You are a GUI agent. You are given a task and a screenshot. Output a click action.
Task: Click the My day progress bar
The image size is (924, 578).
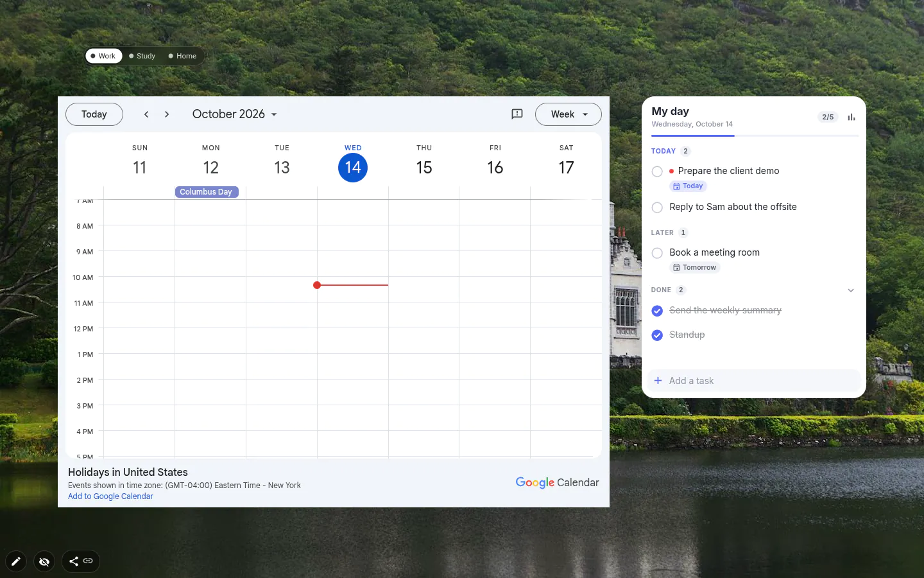coord(755,136)
